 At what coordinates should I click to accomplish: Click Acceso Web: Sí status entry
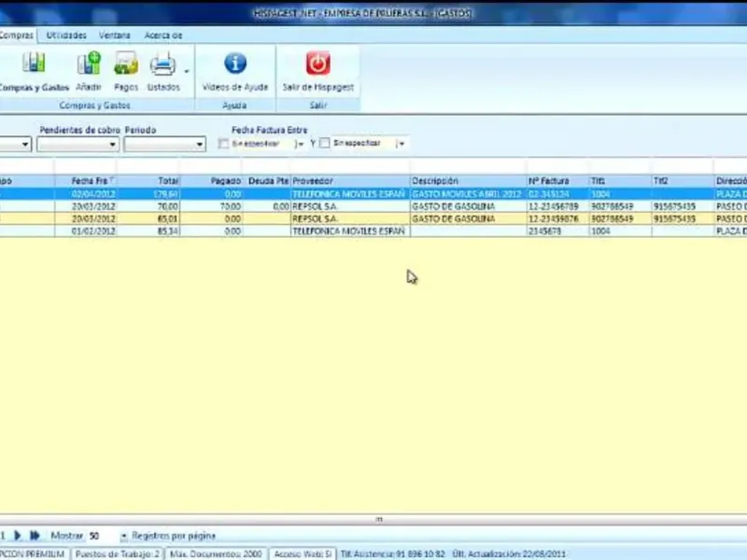303,553
